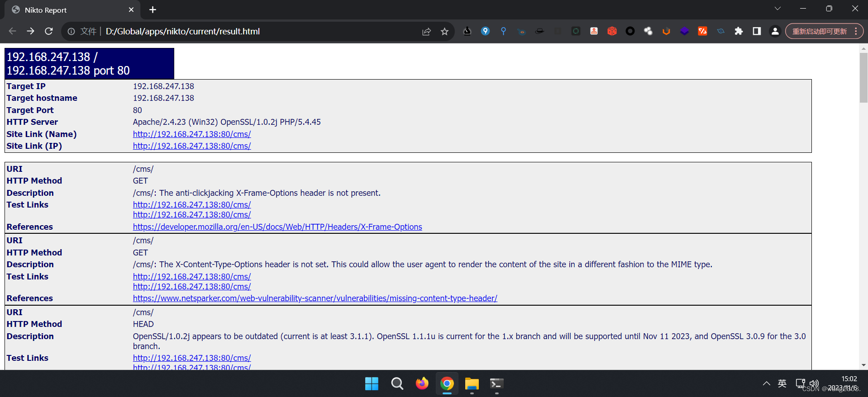Open the white bubbles extension icon

[x=648, y=31]
